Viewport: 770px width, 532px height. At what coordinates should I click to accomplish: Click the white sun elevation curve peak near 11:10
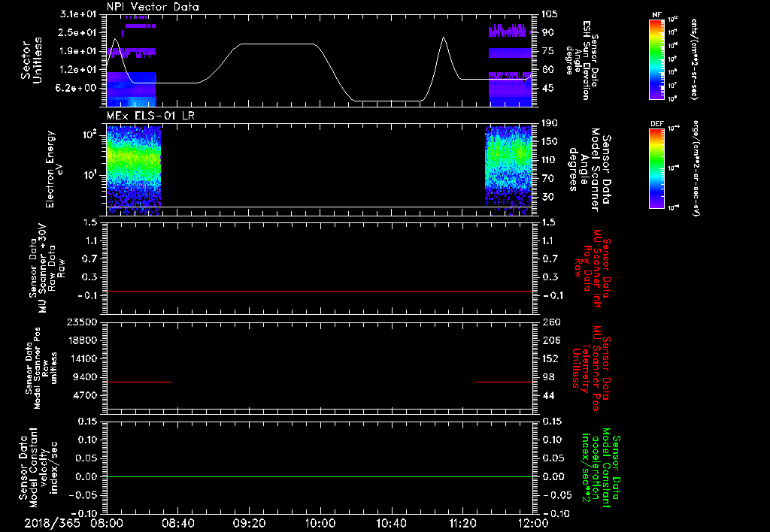(444, 38)
